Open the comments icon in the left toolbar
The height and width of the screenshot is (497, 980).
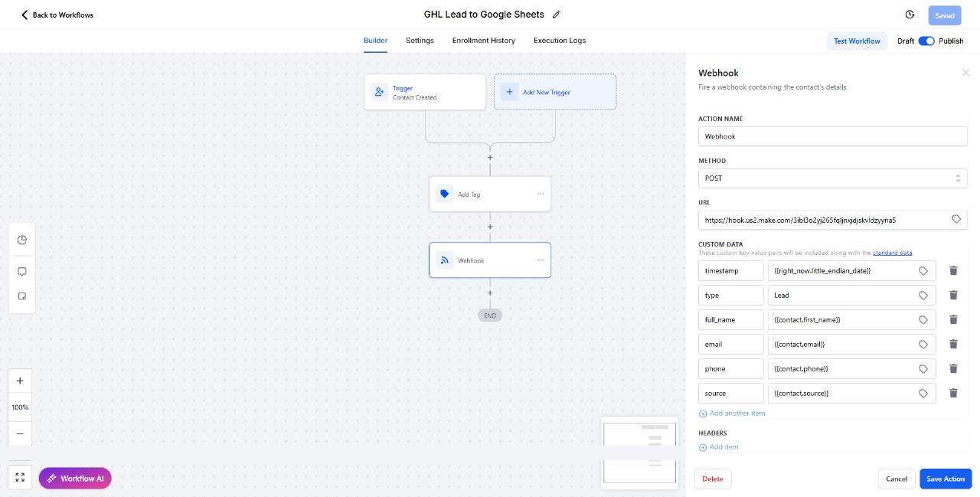click(x=22, y=272)
